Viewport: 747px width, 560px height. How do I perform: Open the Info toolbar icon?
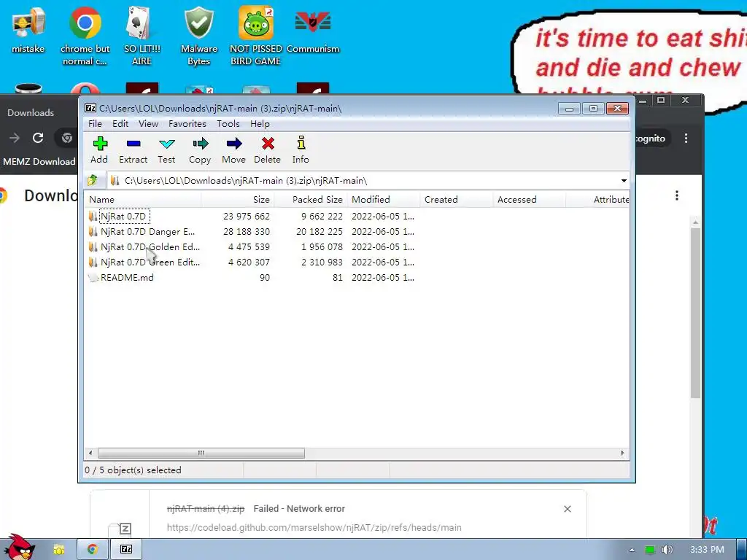(301, 149)
